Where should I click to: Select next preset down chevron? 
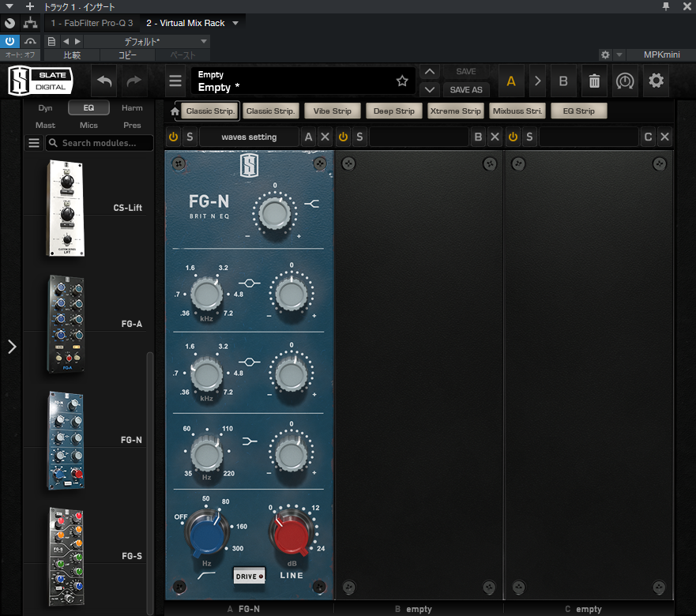pos(430,90)
